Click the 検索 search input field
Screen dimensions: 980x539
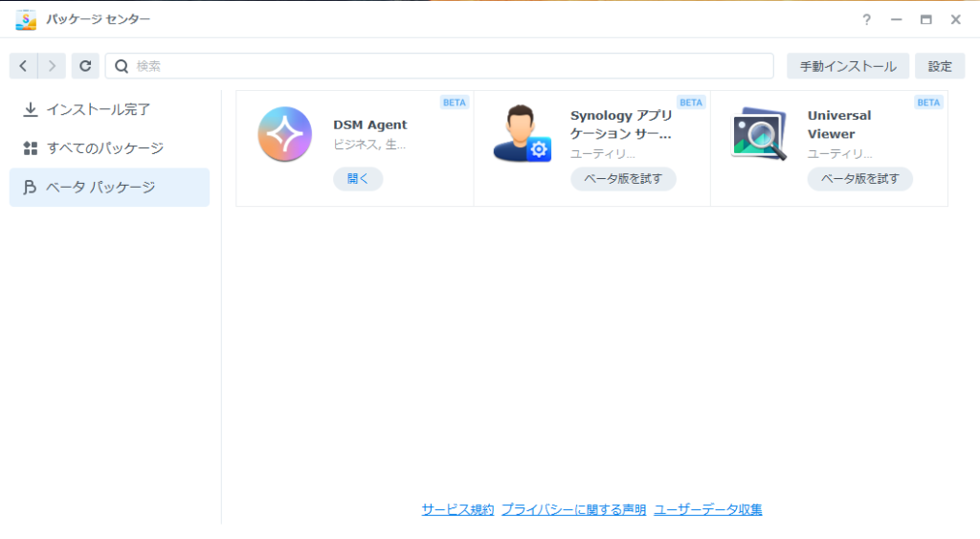(439, 66)
